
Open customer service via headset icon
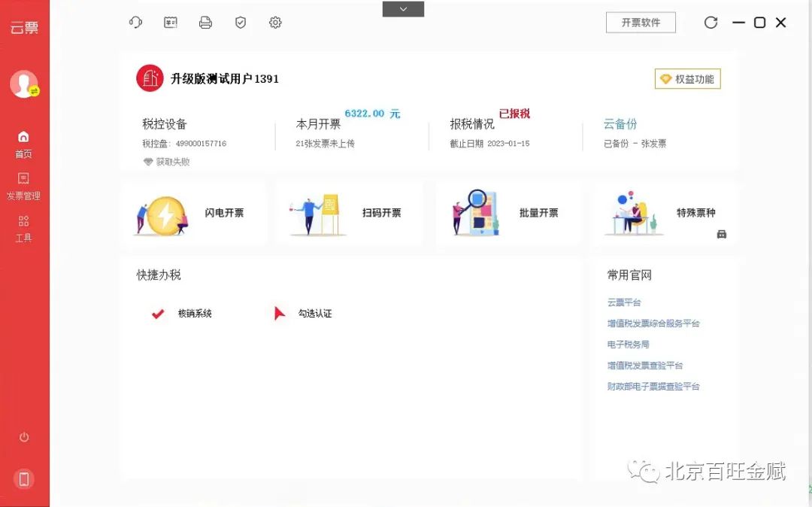(135, 23)
